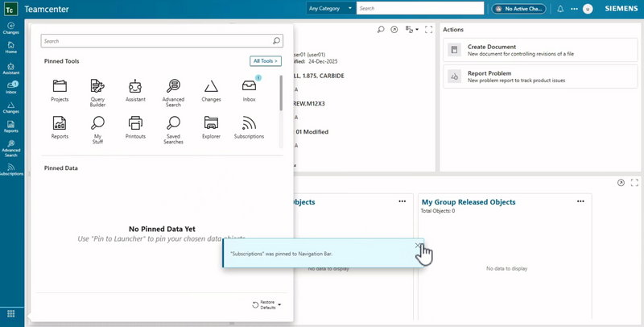Click the No Active Change context button
This screenshot has height=327, width=644.
pyautogui.click(x=518, y=9)
